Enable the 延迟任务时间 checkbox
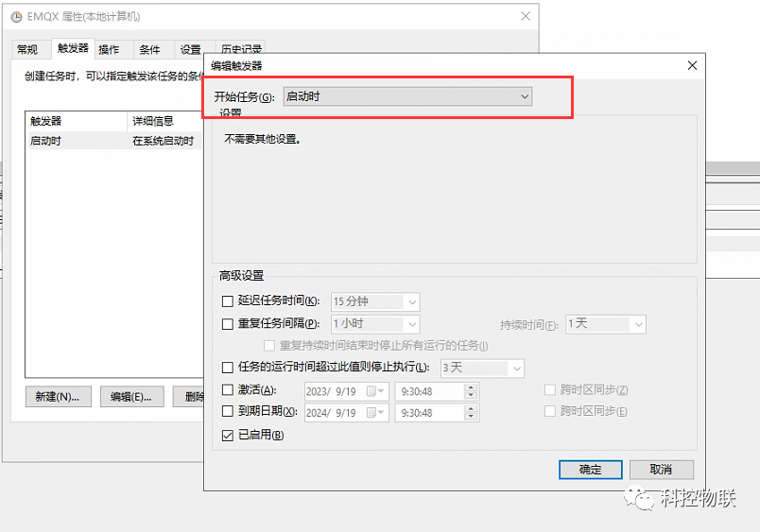The width and height of the screenshot is (760, 532). pos(227,301)
